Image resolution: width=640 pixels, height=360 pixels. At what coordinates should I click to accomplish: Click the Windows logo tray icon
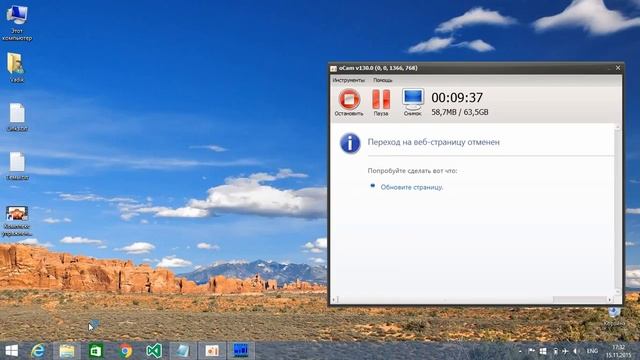(543, 351)
